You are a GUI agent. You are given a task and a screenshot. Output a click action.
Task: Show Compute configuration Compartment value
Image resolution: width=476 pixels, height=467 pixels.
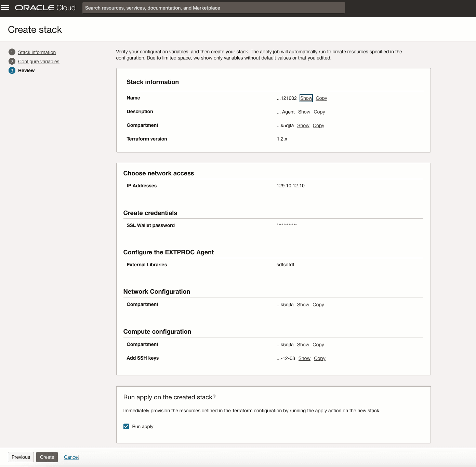(303, 345)
